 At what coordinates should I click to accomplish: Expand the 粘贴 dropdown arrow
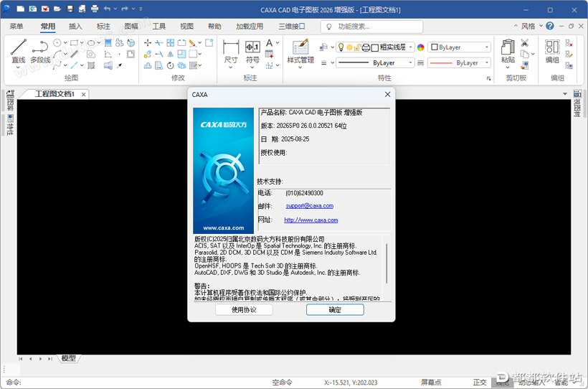pyautogui.click(x=508, y=67)
